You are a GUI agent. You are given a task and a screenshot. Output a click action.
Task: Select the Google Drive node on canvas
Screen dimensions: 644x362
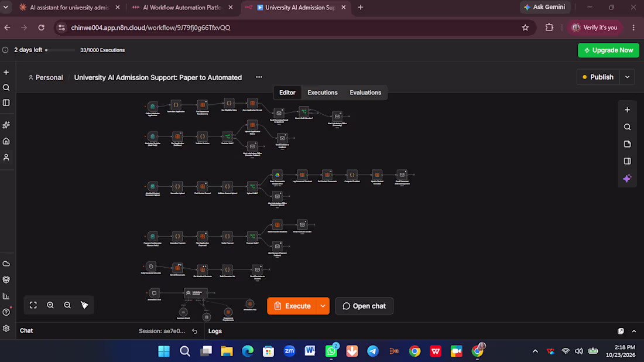278,175
